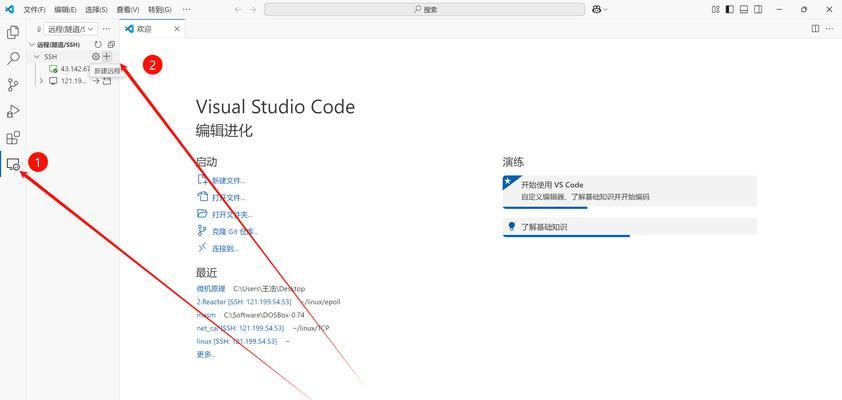Open the Extensions view
This screenshot has width=842, height=400.
pyautogui.click(x=13, y=137)
